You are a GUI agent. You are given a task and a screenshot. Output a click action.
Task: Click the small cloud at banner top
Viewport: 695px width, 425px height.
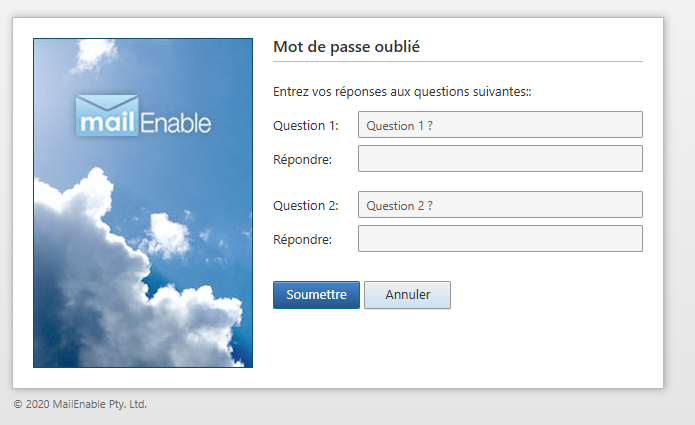(94, 55)
